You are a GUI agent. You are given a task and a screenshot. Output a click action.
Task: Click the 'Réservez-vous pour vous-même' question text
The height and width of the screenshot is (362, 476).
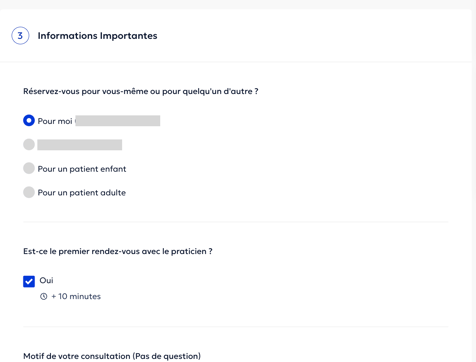[x=141, y=91]
